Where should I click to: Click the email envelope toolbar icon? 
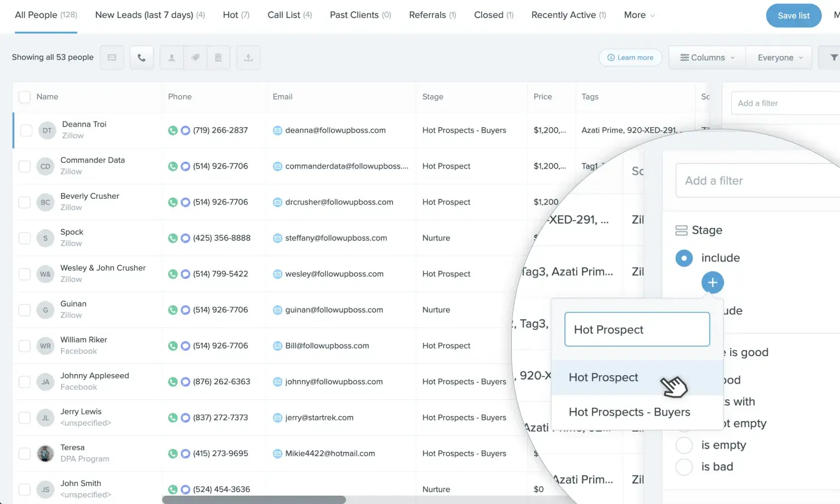point(112,58)
